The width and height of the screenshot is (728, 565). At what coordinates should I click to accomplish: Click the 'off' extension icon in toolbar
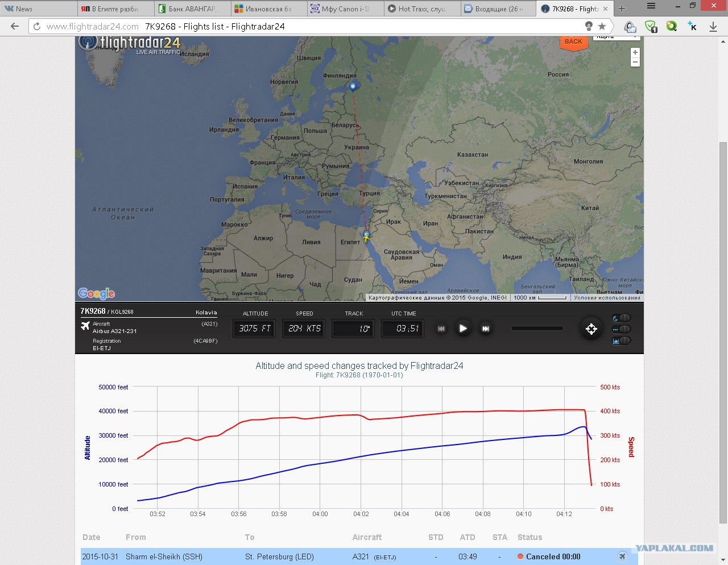(x=630, y=26)
